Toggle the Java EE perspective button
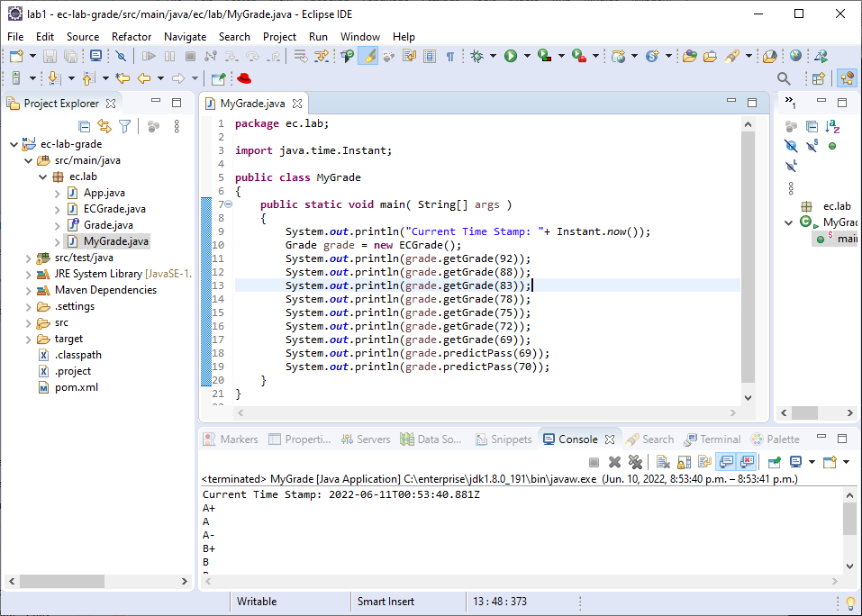This screenshot has height=616, width=862. 848,78
